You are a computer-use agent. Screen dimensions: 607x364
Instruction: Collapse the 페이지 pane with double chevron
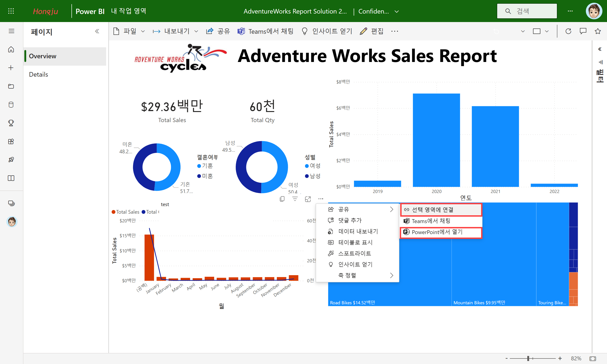tap(97, 31)
